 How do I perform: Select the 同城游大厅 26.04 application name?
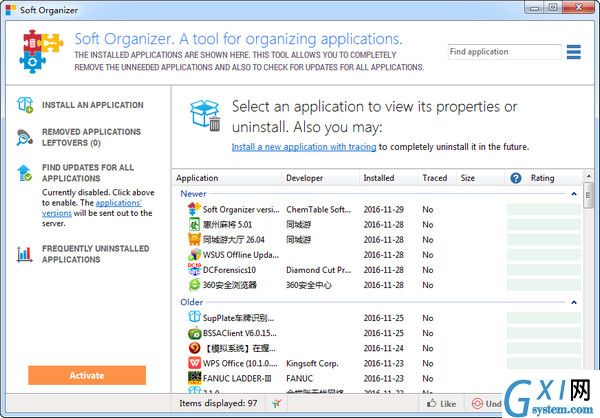233,240
